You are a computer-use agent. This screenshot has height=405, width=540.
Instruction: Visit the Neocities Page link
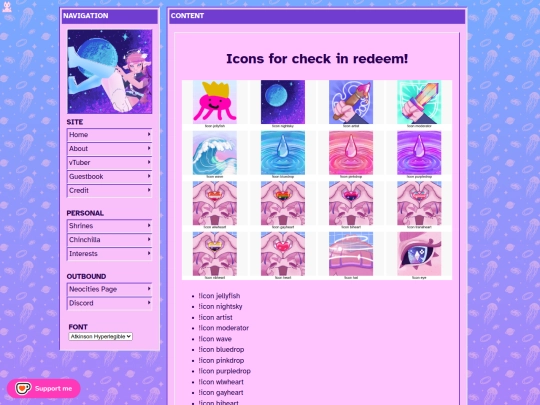(110, 289)
